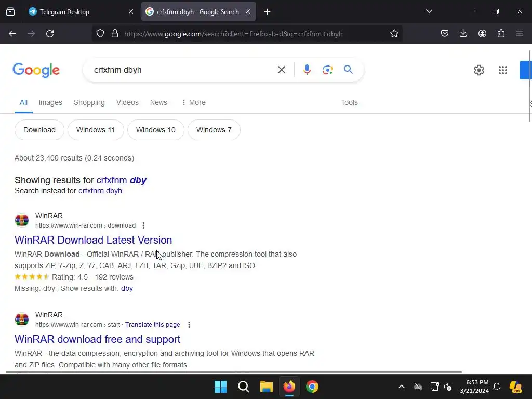The image size is (532, 399).
Task: Expand the More search categories menu
Action: pos(194,102)
